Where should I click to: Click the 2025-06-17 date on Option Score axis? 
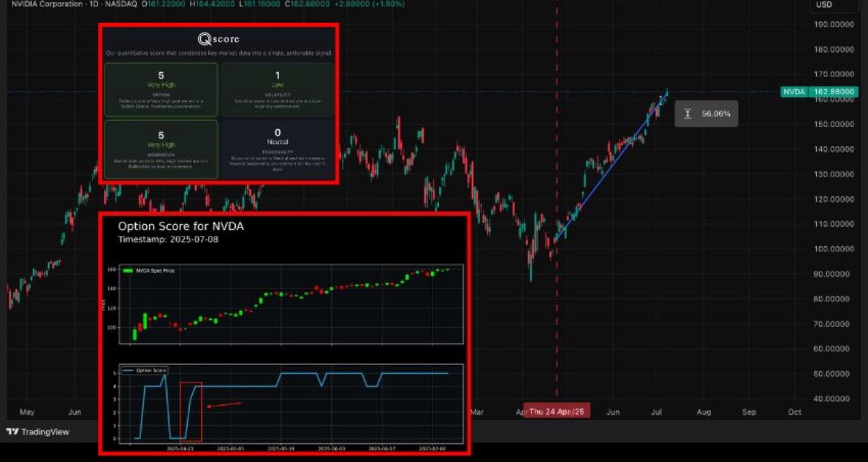pos(381,448)
